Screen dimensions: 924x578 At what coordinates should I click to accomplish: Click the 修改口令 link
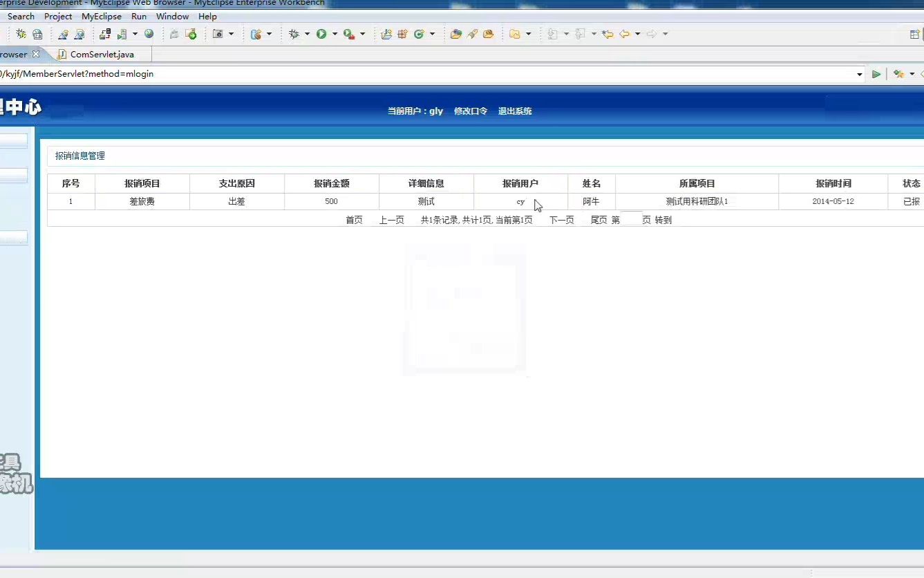tap(471, 111)
